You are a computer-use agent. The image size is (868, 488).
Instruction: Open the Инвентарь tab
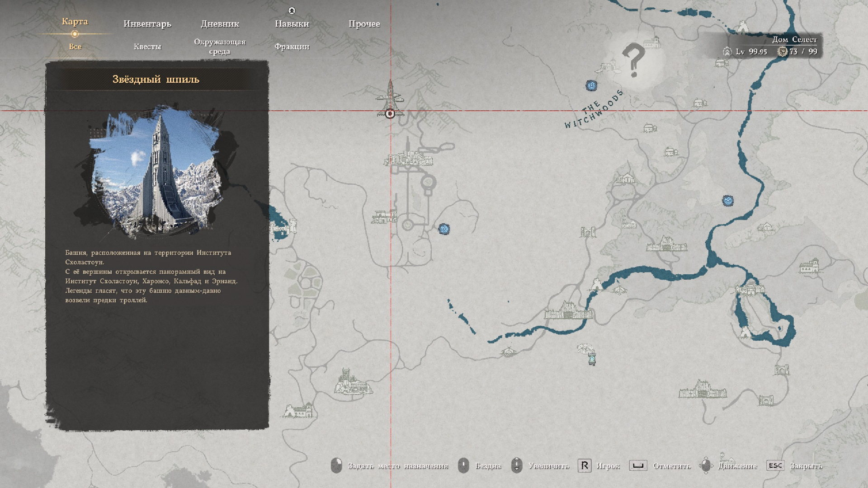[x=147, y=23]
